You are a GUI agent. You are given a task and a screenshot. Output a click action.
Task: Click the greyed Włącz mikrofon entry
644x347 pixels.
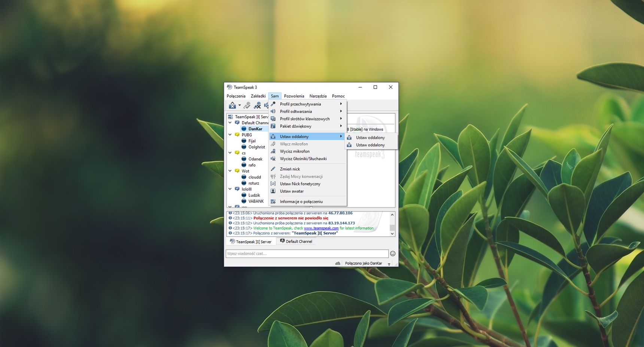pyautogui.click(x=307, y=144)
